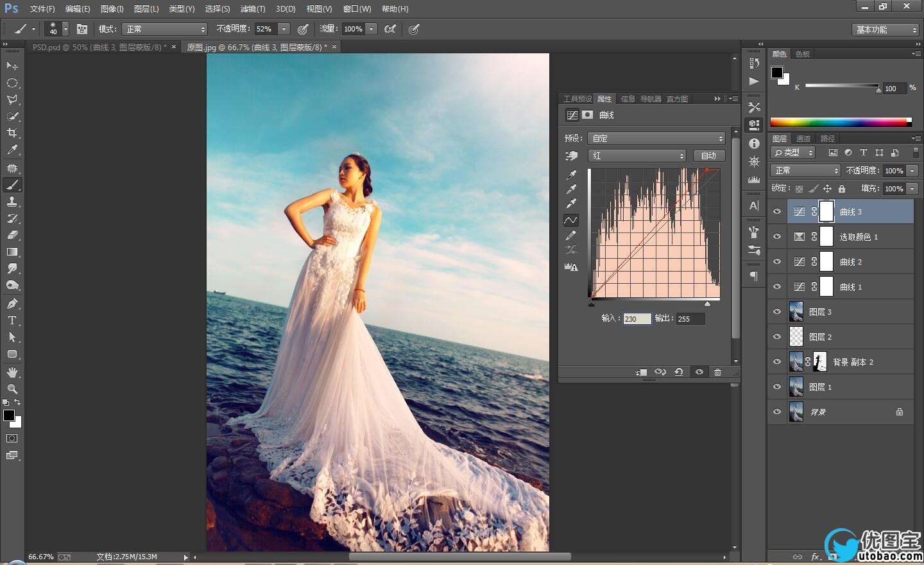Hide the 曲线 2 layer
The image size is (924, 565).
tap(777, 262)
